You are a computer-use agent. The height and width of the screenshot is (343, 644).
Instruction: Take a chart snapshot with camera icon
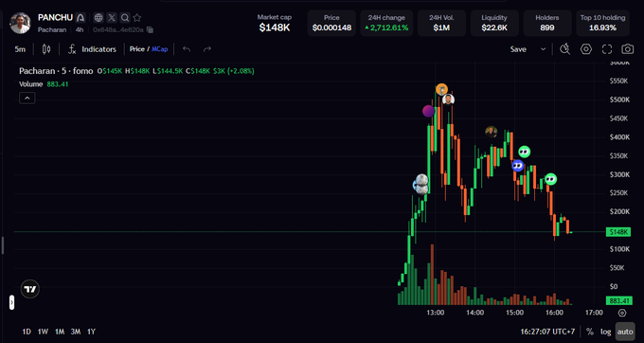pos(628,49)
